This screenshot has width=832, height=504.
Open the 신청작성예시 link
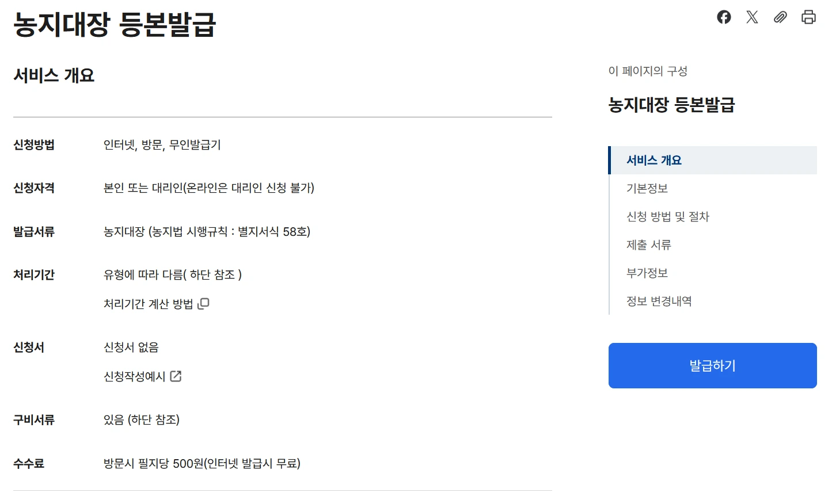134,376
